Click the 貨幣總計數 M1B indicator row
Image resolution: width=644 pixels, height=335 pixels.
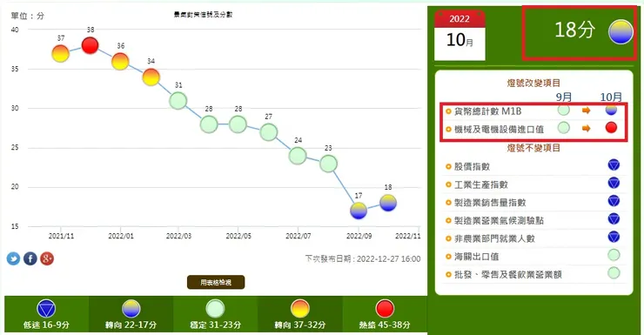tap(533, 111)
